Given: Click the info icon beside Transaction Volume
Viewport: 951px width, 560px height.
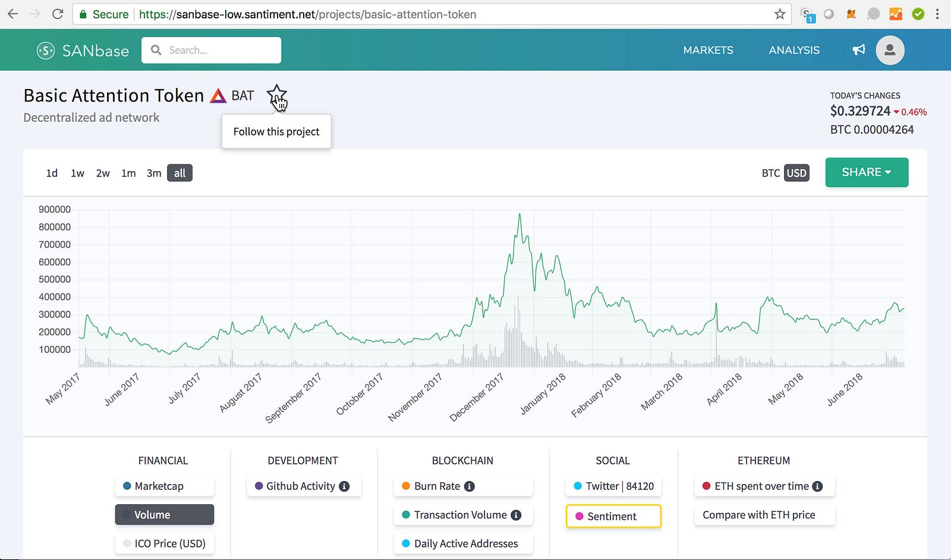Looking at the screenshot, I should tap(516, 515).
